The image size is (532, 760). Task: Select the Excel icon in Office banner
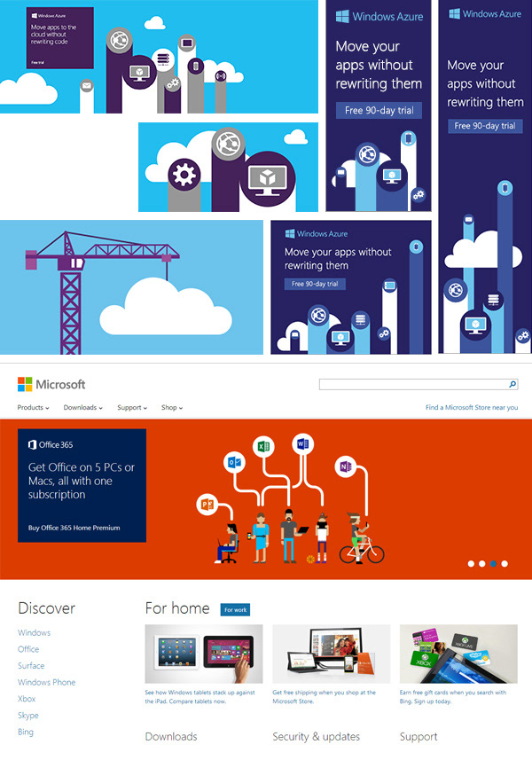point(263,446)
